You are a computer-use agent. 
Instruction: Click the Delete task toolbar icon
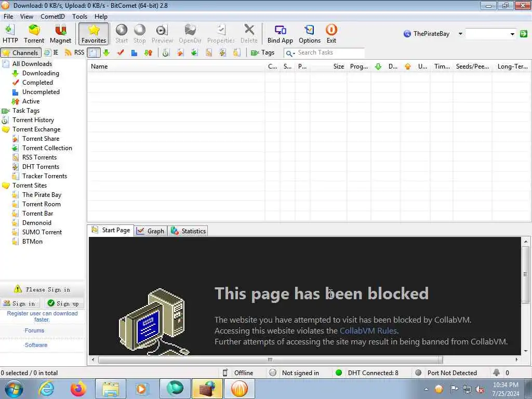point(249,34)
